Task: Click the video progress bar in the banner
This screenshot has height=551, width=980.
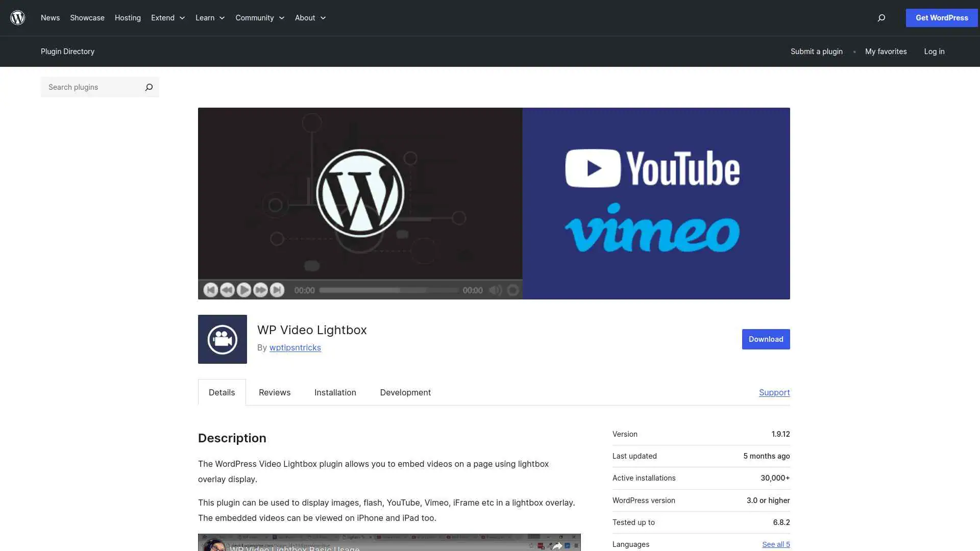Action: (x=388, y=290)
